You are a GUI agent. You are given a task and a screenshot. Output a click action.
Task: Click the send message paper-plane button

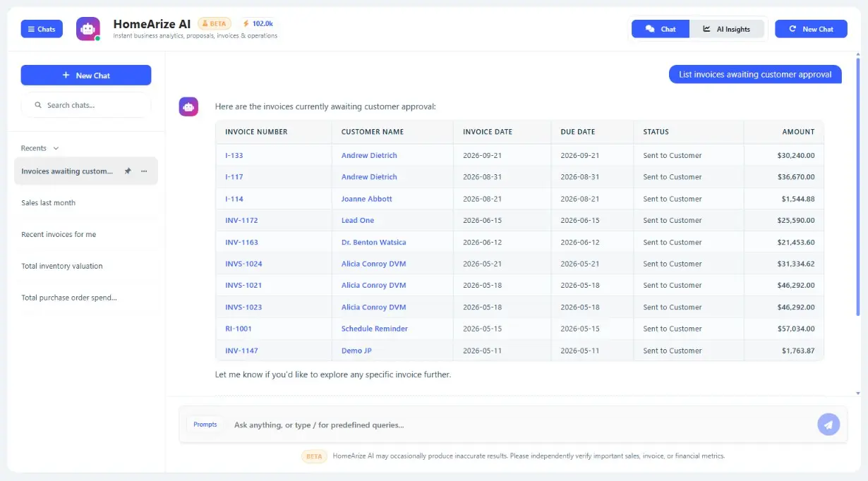coord(828,425)
